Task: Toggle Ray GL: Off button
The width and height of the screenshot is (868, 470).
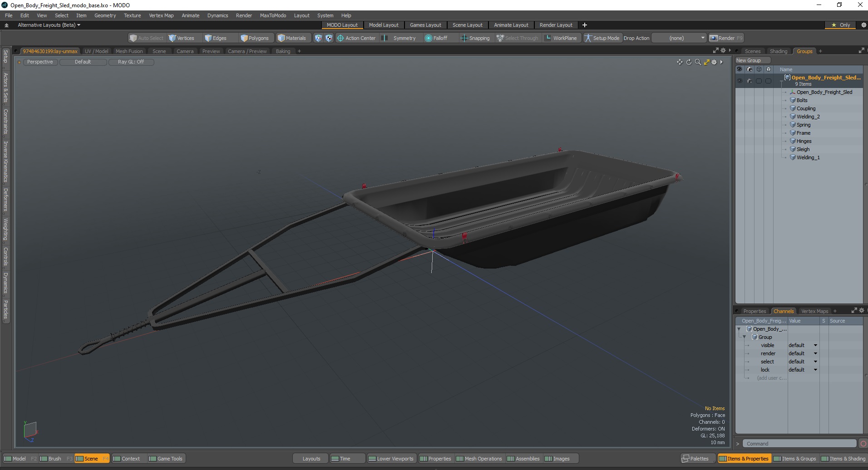Action: [x=131, y=62]
